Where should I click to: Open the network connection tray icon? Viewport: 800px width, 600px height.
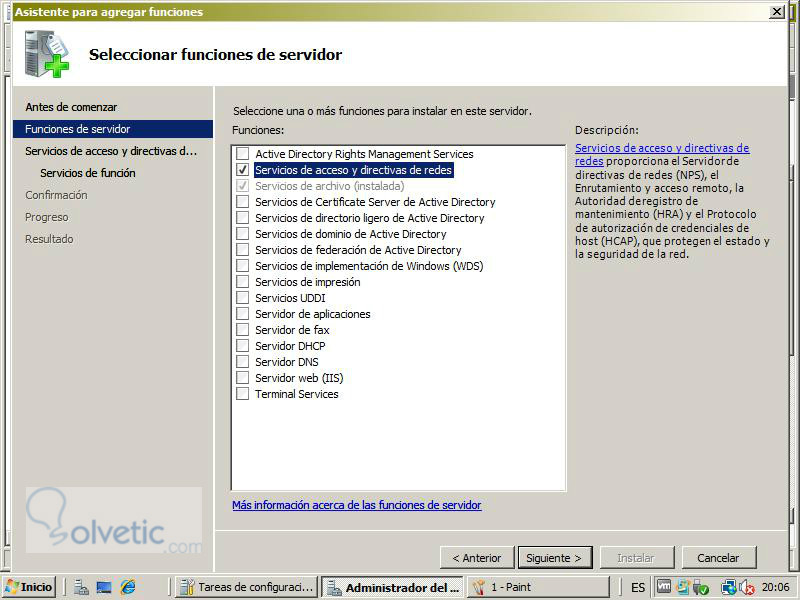[x=728, y=588]
